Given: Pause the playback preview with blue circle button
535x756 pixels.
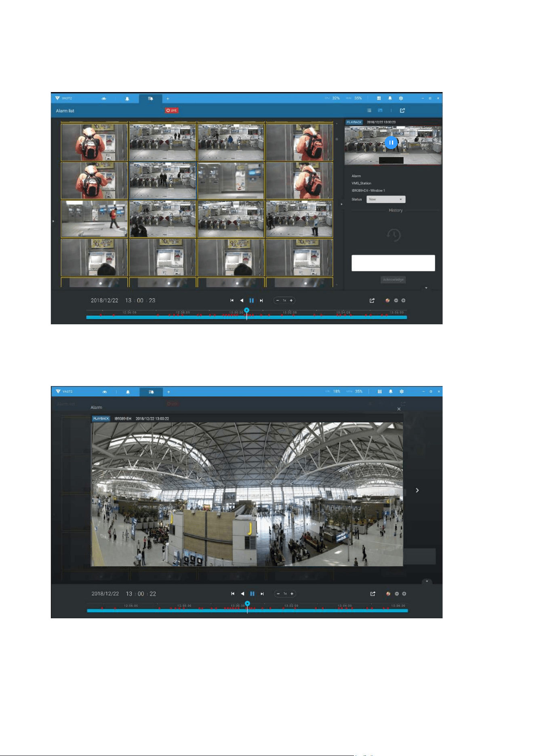Looking at the screenshot, I should 391,143.
